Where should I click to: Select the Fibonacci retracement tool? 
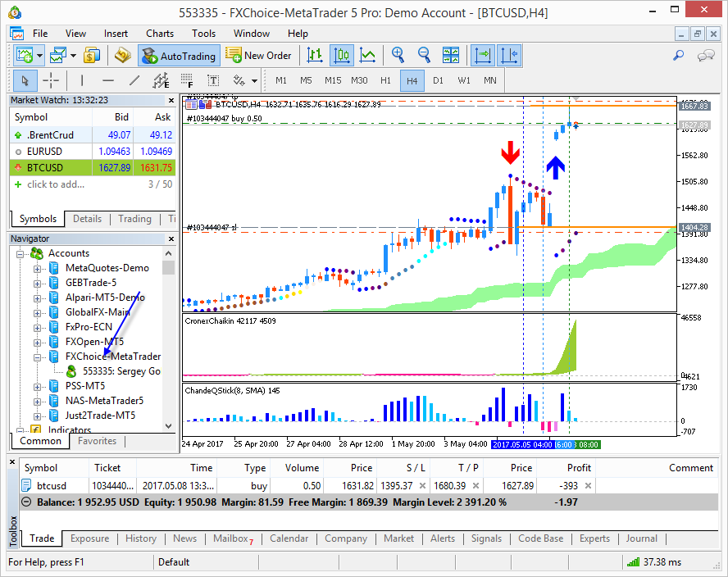click(187, 81)
